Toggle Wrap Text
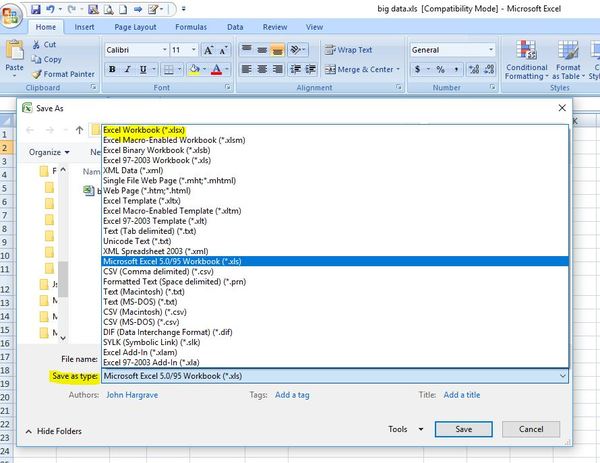600x463 pixels. (x=348, y=50)
